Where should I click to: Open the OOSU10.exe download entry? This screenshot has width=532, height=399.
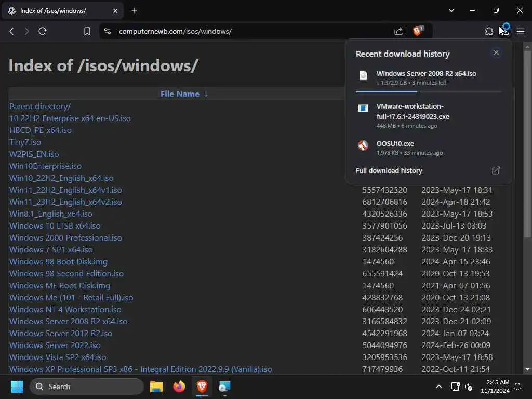428,148
